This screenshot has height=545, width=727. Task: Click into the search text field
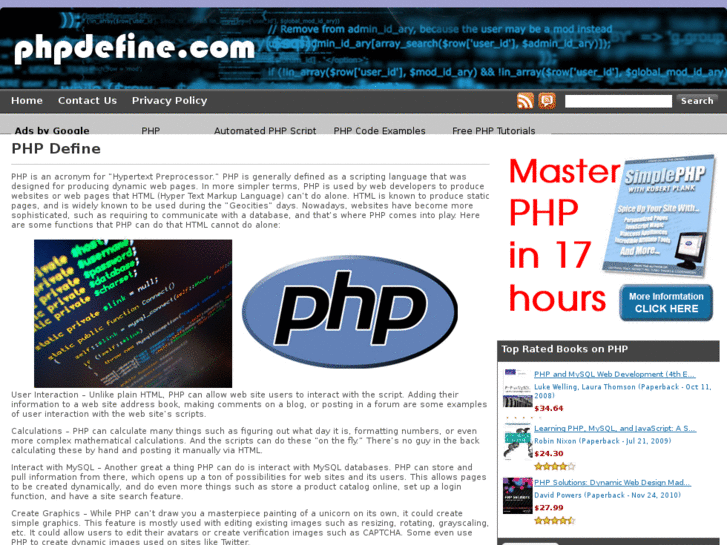pyautogui.click(x=618, y=101)
